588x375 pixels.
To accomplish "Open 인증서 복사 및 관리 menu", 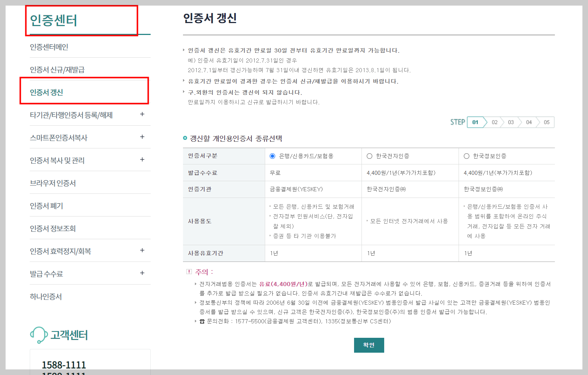I will [x=57, y=160].
